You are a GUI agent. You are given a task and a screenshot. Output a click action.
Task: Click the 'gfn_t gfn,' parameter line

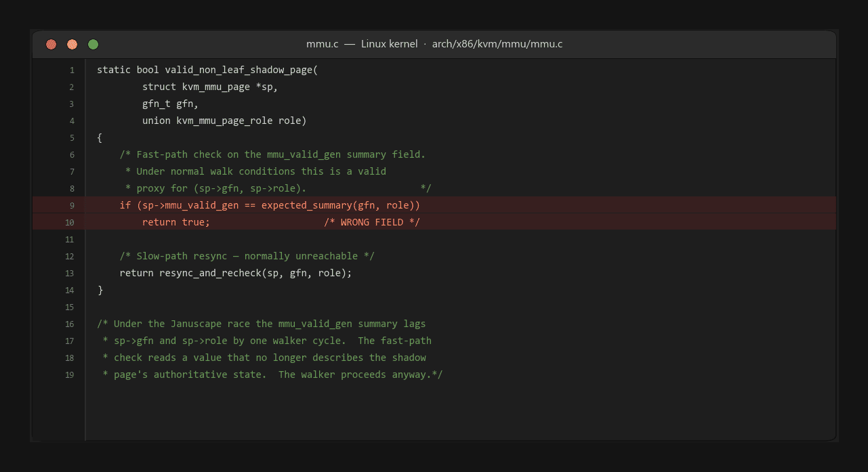click(x=170, y=104)
